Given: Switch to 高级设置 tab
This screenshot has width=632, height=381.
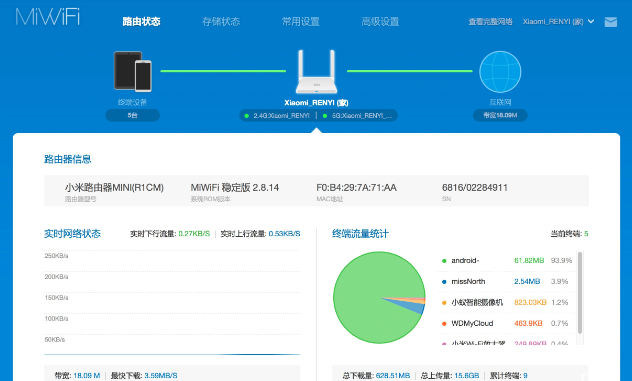Looking at the screenshot, I should click(x=380, y=21).
